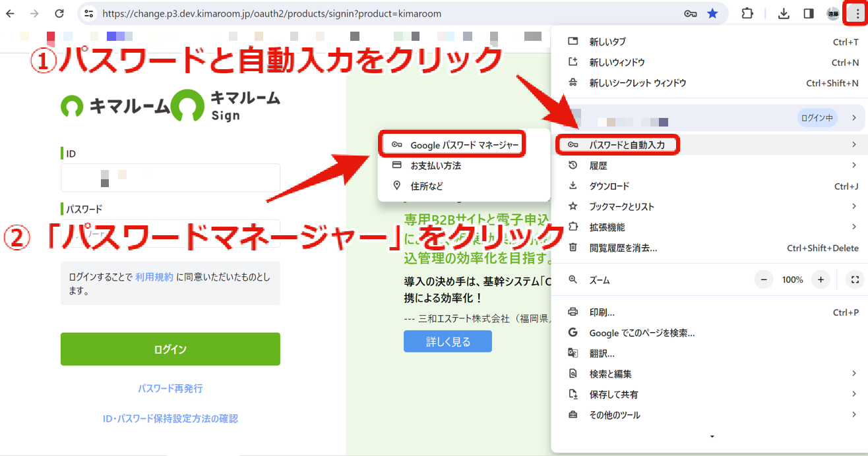868x456 pixels.
Task: Click the trash icon for clearing browsing data
Action: point(573,248)
